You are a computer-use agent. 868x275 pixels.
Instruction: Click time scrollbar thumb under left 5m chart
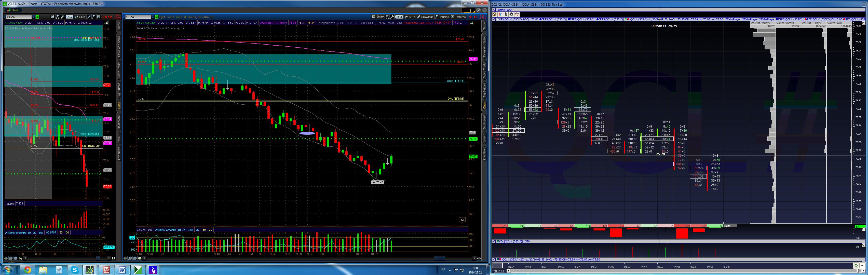98,258
